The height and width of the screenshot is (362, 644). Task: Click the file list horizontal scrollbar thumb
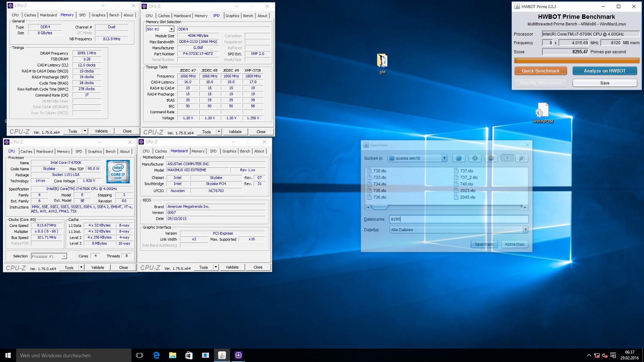[380, 207]
